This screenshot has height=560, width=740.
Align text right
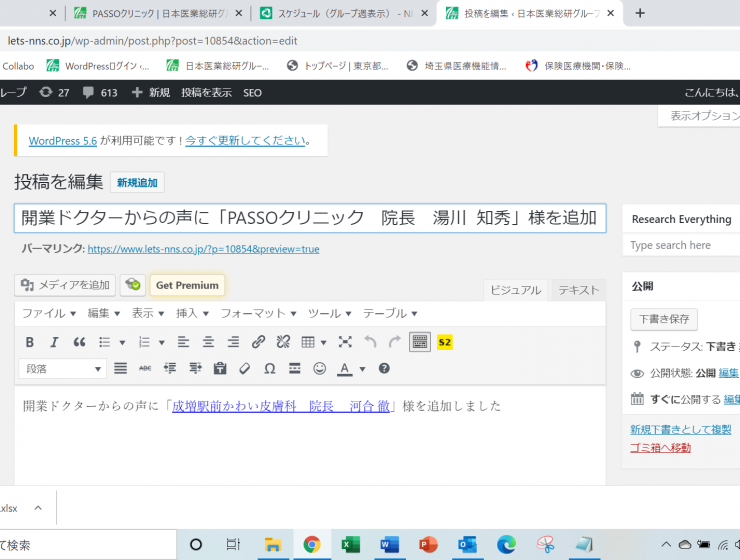[x=233, y=342]
